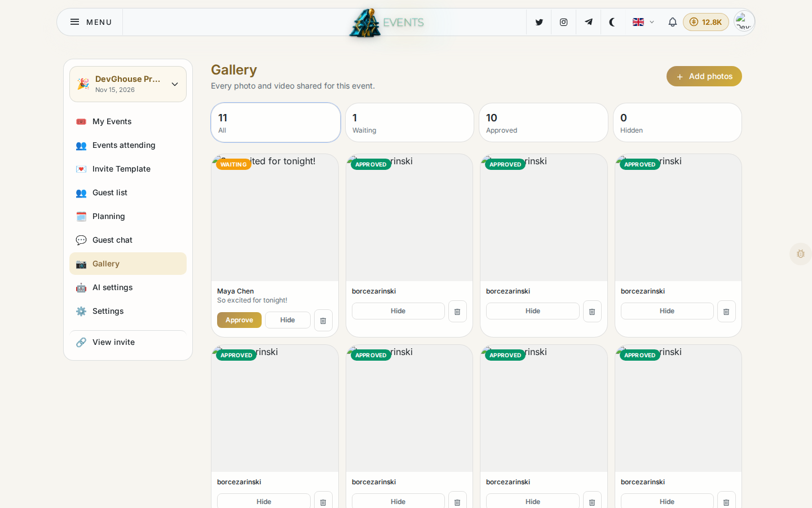Click View invite link

click(128, 342)
